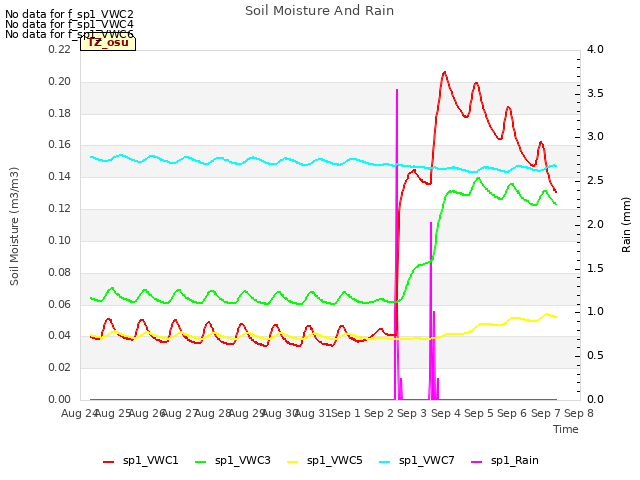The width and height of the screenshot is (640, 480).
Task: Click the Sep 6 tick label
Action: [x=512, y=413]
